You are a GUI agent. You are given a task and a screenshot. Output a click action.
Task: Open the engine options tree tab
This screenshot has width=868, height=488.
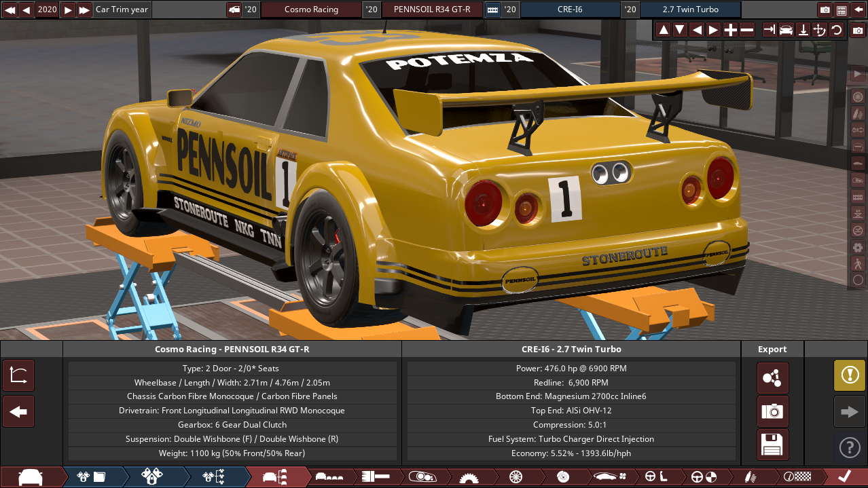215,477
